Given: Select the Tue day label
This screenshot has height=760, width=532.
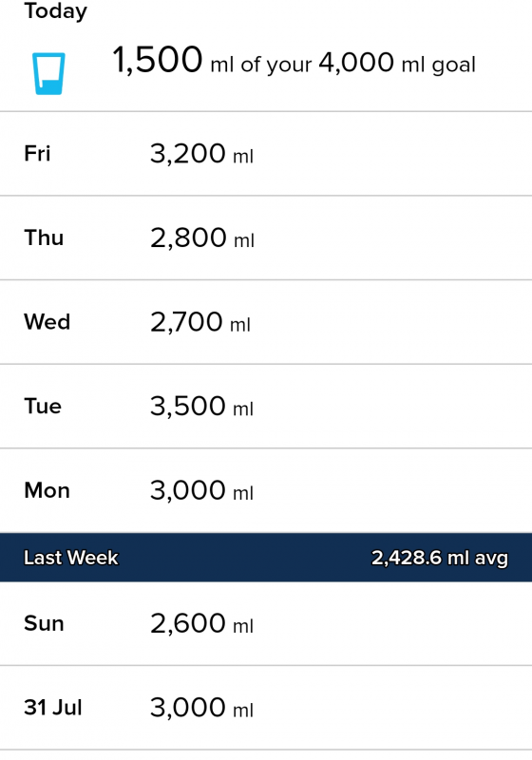Looking at the screenshot, I should (43, 407).
